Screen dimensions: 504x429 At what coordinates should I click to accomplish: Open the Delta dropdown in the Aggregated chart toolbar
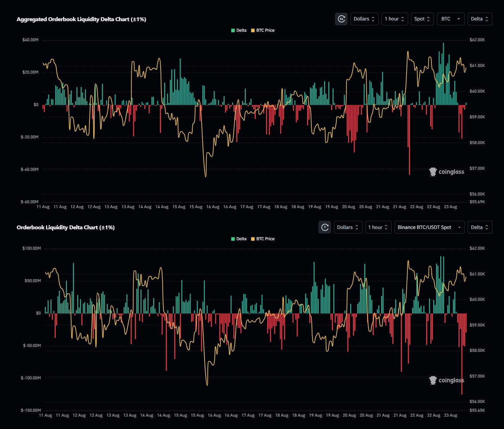point(480,19)
